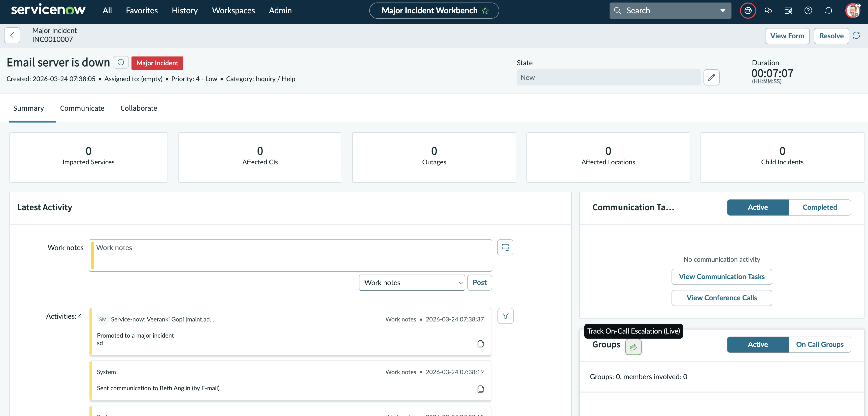Open the globe scope selector icon
868x416 pixels.
(x=748, y=10)
